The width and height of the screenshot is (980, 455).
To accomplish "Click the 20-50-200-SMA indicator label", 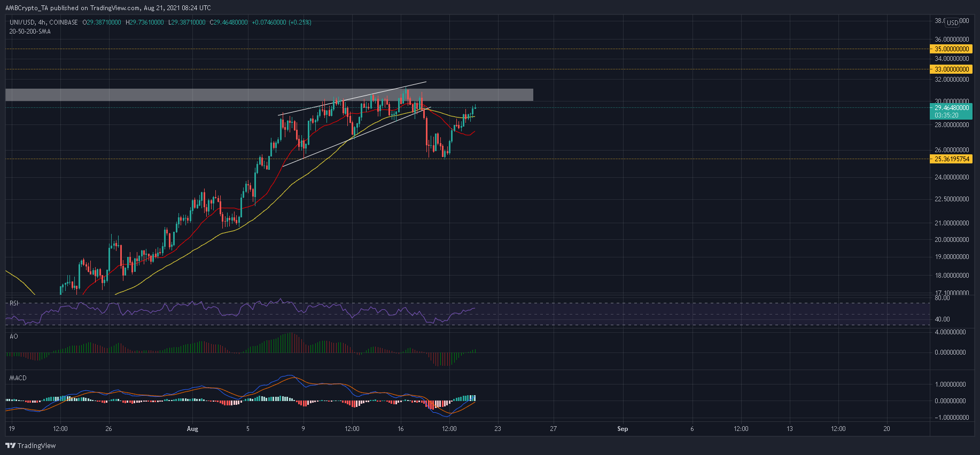I will click(30, 32).
